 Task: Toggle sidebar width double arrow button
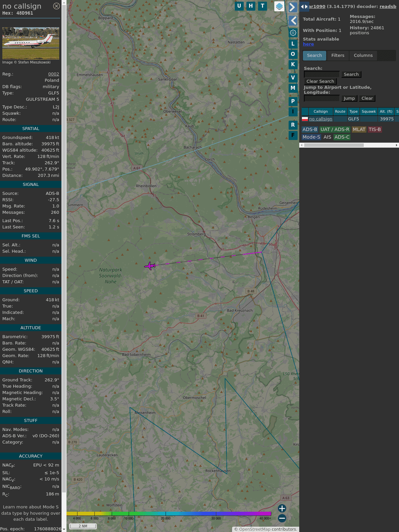[304, 7]
